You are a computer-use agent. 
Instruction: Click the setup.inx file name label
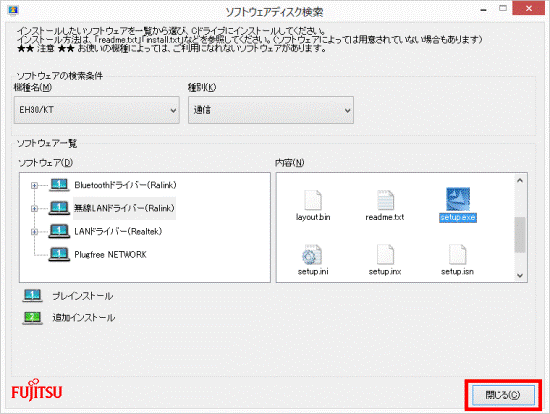pos(385,272)
